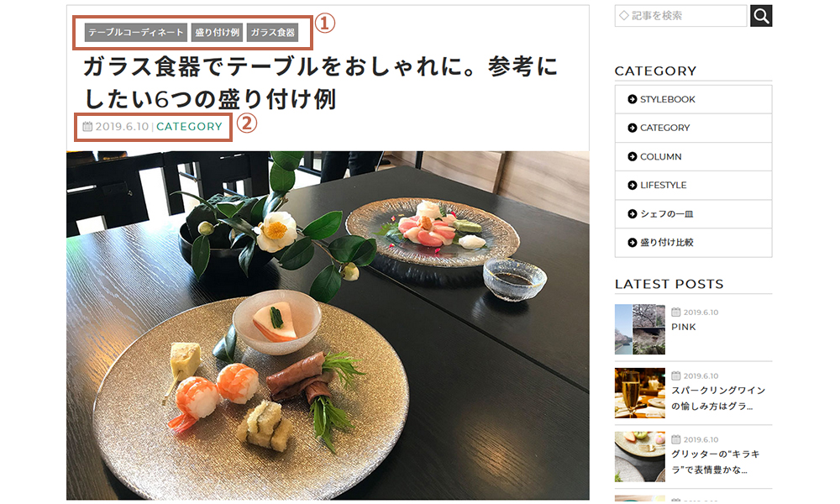Click the article headline ガラス食器でテーブルをおしゃれに
The height and width of the screenshot is (504, 840).
[x=321, y=82]
